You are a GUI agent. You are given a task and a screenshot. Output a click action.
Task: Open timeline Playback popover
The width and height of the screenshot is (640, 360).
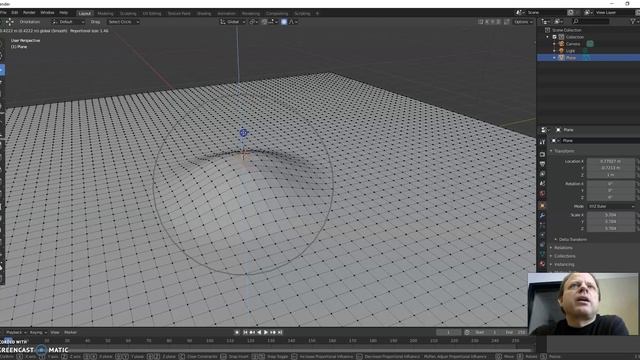click(x=16, y=332)
